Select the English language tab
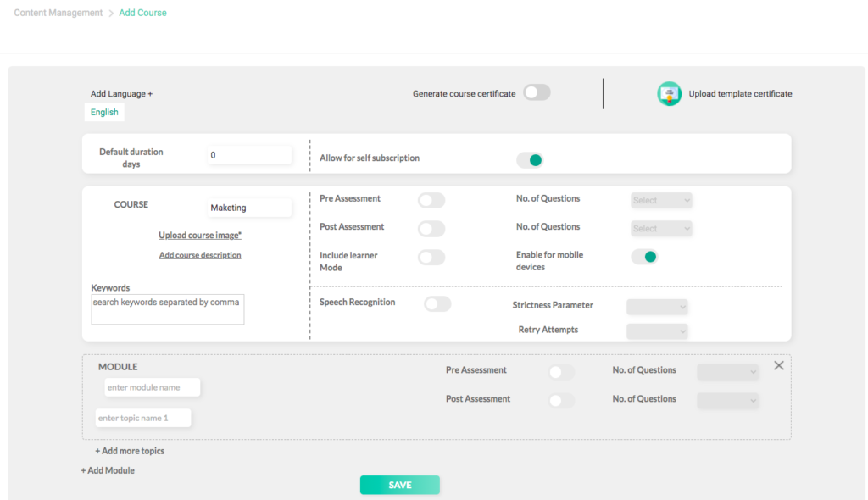The height and width of the screenshot is (500, 868). [104, 113]
